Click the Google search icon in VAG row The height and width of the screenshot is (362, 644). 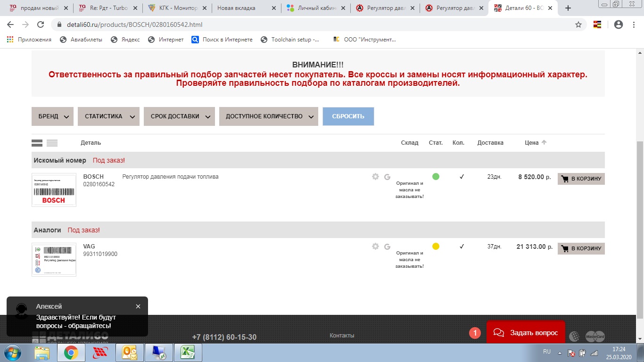pos(387,247)
